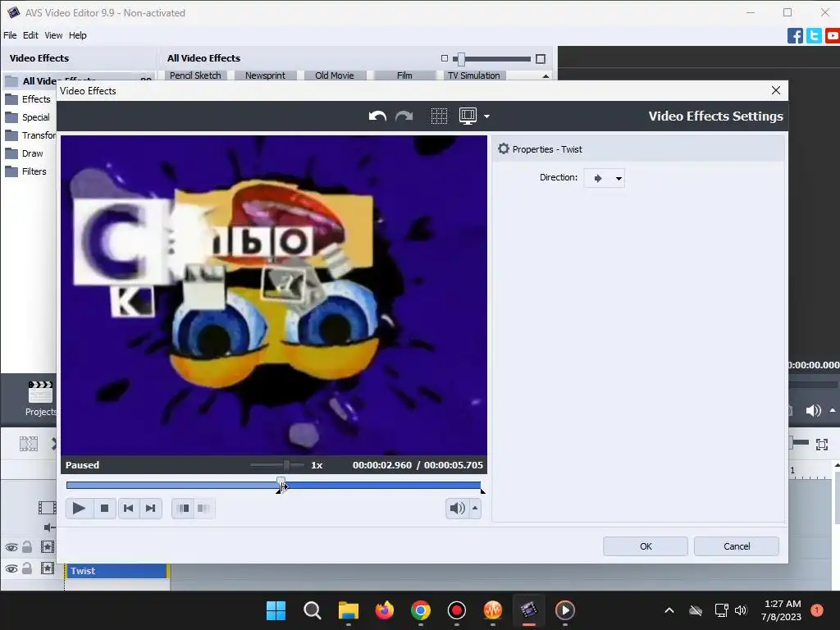The width and height of the screenshot is (840, 630).
Task: Click the end marker of effect timeline
Action: click(x=482, y=491)
